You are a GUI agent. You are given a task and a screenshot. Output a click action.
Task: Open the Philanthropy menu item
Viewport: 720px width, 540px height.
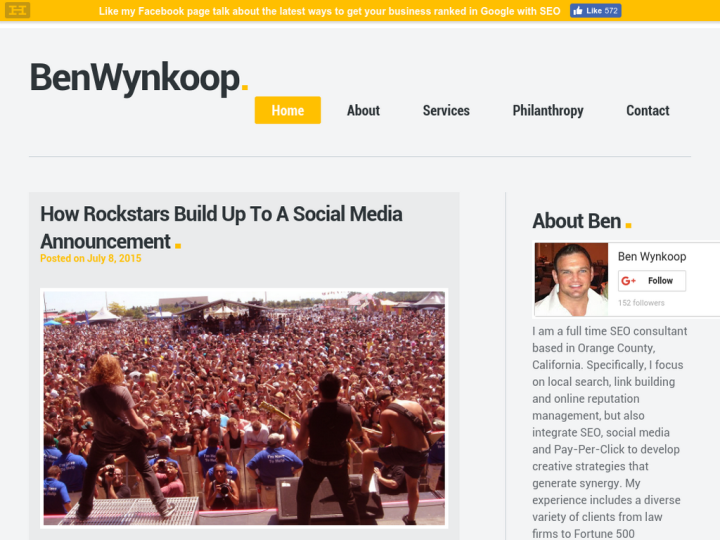coord(548,110)
